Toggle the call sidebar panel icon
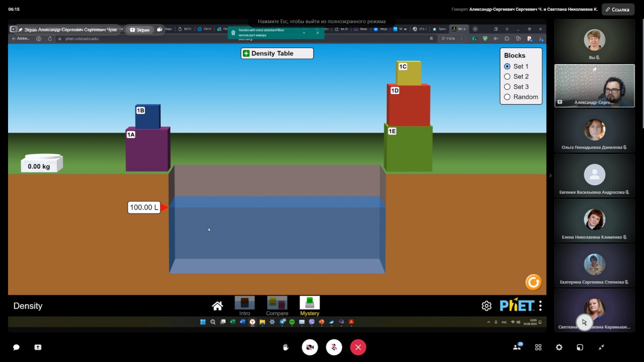Viewport: 644px width, 362px height. 580,347
